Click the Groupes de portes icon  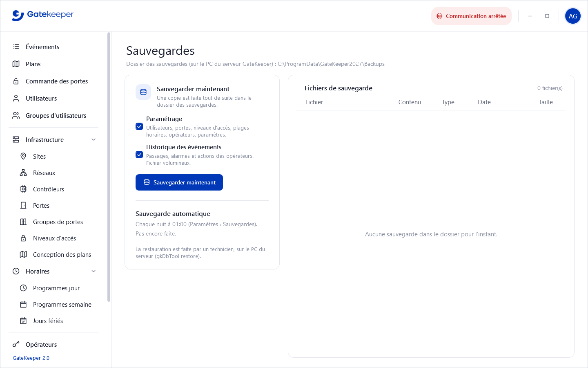point(23,222)
